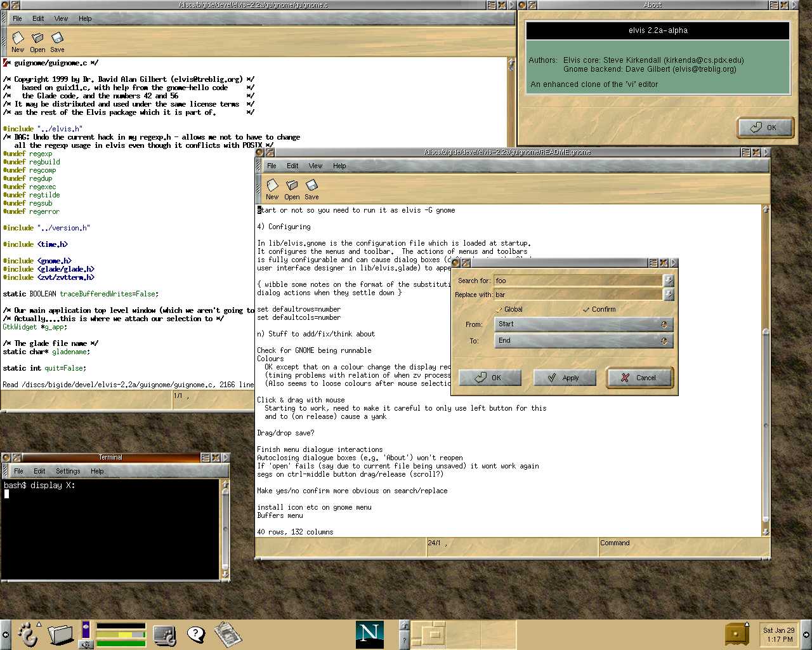Open the folder drawer on the panel
812x650 pixels.
click(x=60, y=635)
